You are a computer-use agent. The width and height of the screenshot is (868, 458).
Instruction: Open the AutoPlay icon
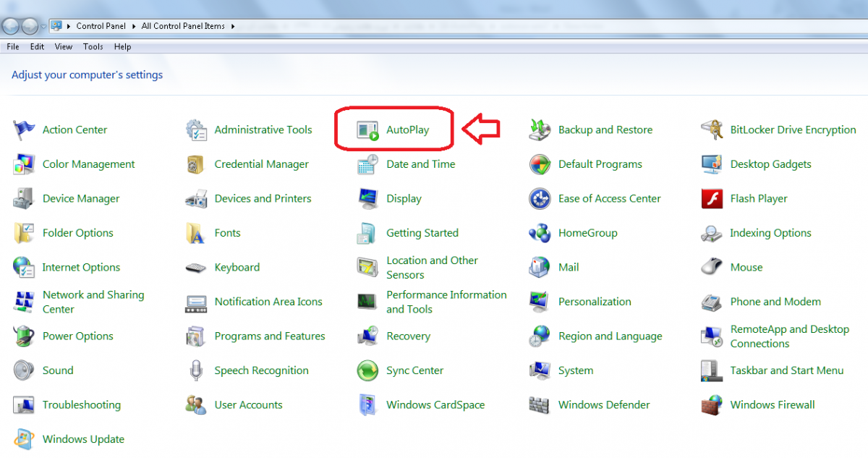368,130
